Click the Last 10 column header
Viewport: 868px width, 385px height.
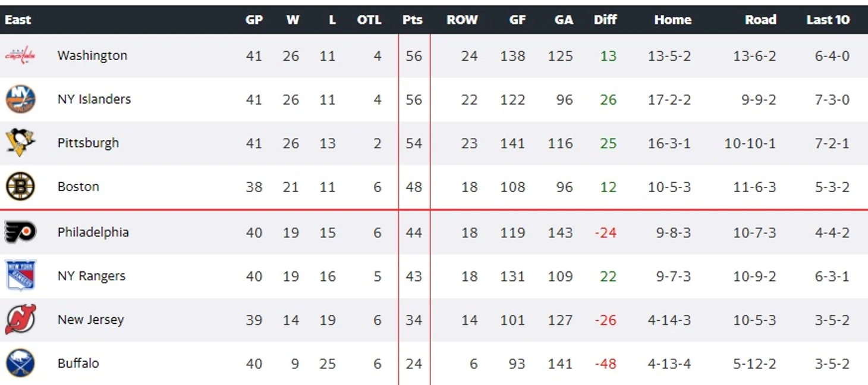pos(828,20)
